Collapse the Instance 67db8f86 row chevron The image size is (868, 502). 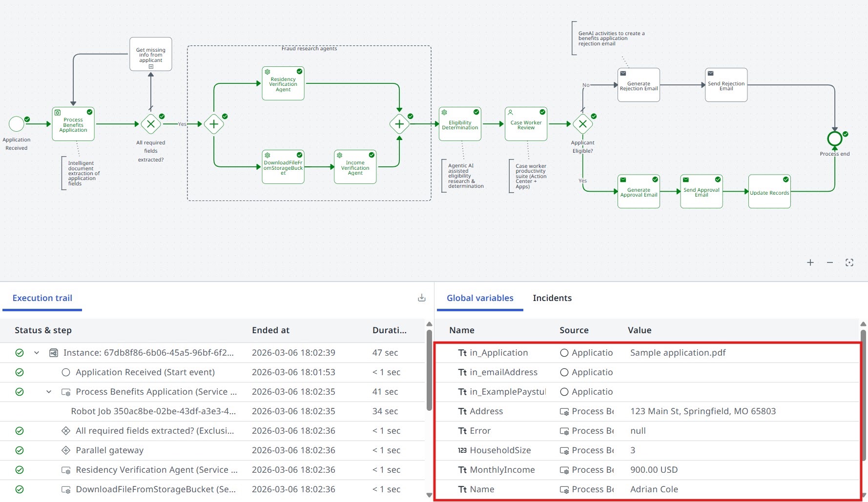pos(37,353)
